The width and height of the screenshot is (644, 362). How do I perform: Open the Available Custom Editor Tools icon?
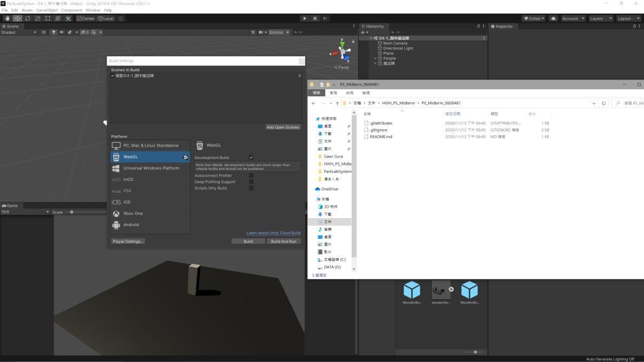[68, 18]
